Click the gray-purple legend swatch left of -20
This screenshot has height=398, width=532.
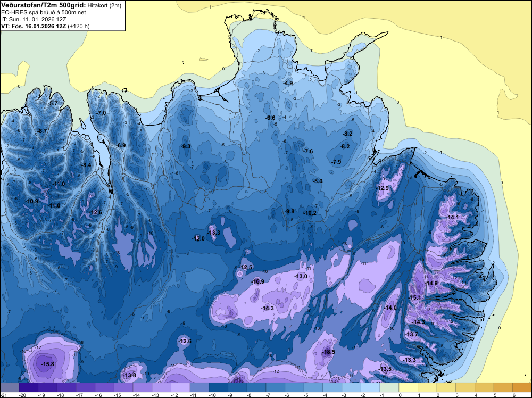[10, 387]
